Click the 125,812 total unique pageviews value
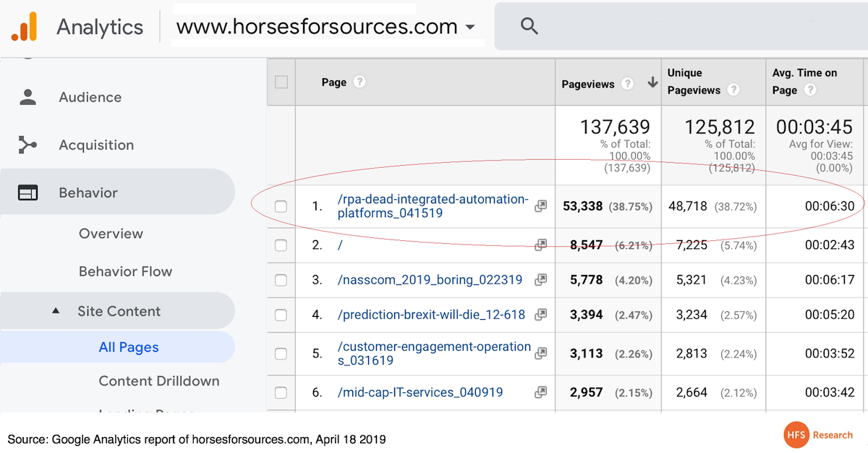The image size is (868, 453). [720, 127]
